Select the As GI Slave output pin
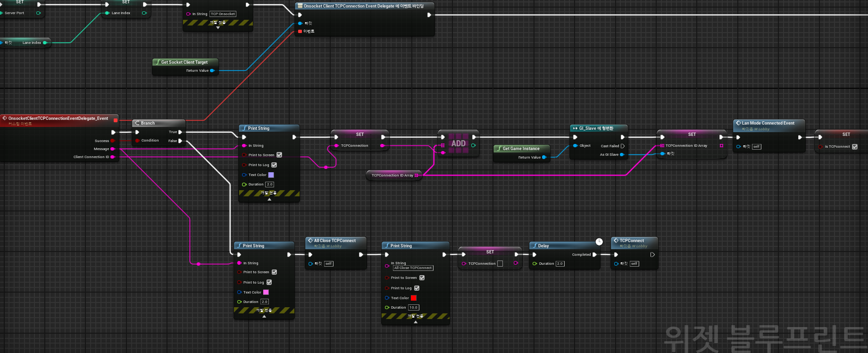Viewport: 868px width, 353px height. [x=622, y=154]
